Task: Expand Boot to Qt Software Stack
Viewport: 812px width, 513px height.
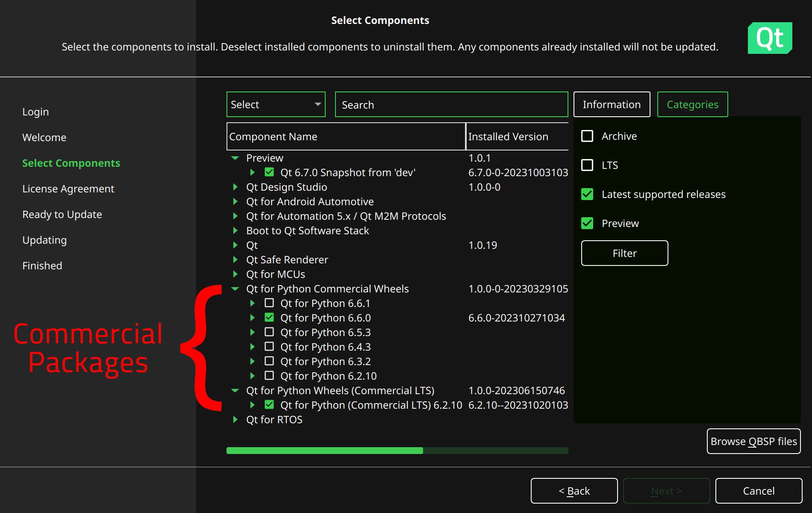Action: (x=235, y=231)
